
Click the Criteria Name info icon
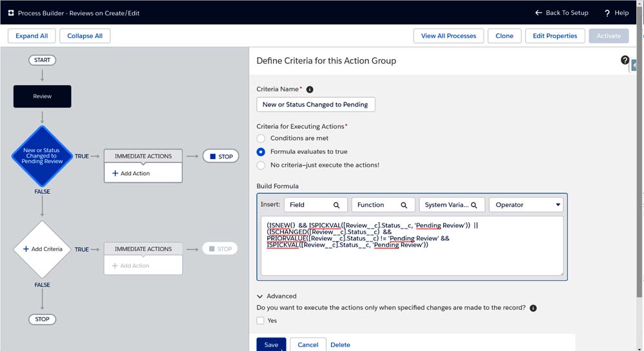point(310,90)
